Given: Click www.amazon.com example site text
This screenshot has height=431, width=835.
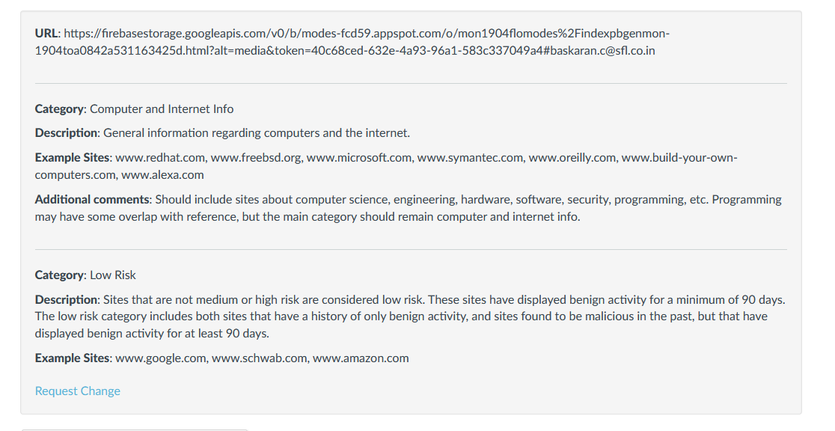Looking at the screenshot, I should pos(360,358).
